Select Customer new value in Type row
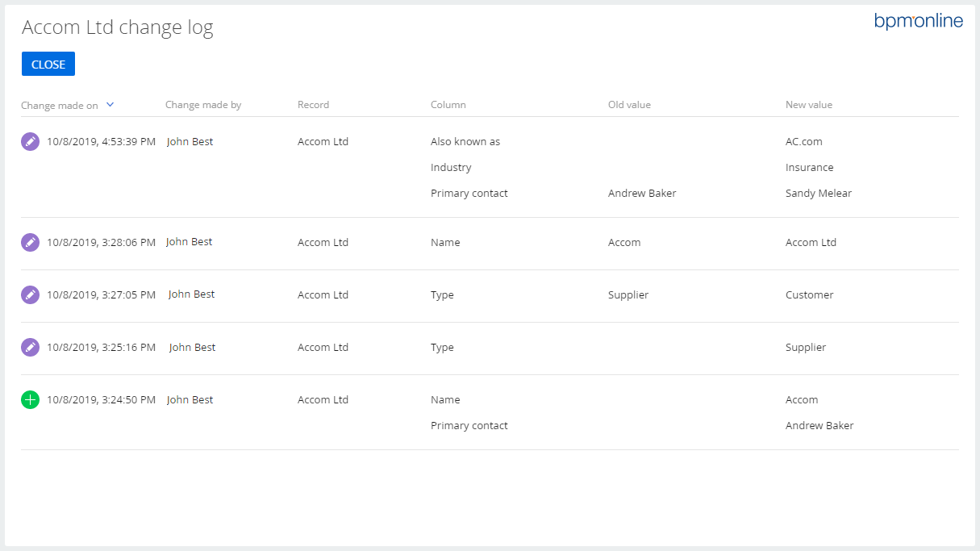This screenshot has width=980, height=551. pyautogui.click(x=810, y=294)
